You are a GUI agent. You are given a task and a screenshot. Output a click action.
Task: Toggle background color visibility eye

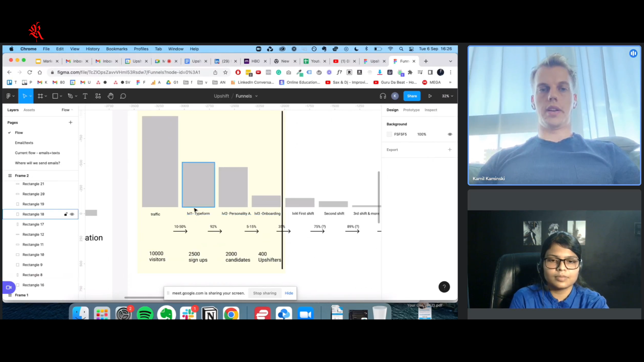tap(450, 134)
